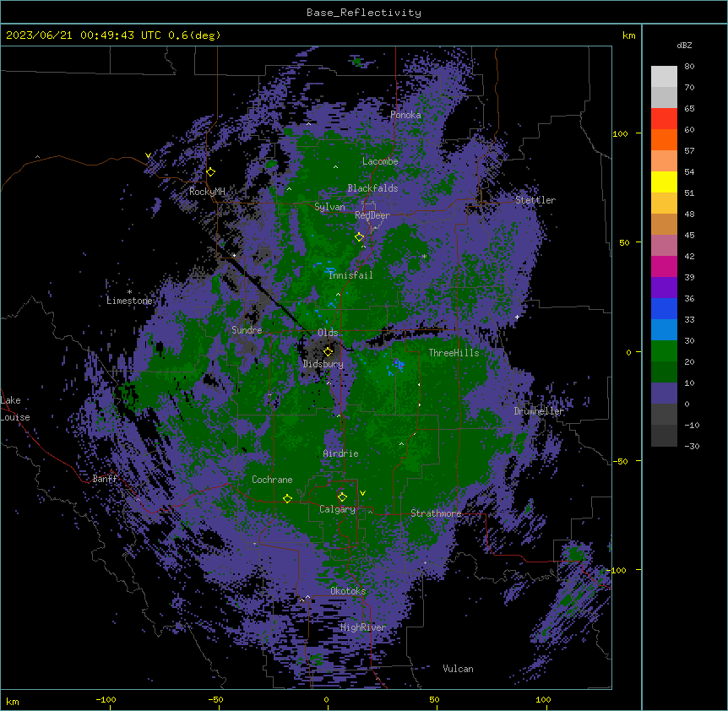Click the Limestone label
Image resolution: width=728 pixels, height=711 pixels.
pos(129,301)
